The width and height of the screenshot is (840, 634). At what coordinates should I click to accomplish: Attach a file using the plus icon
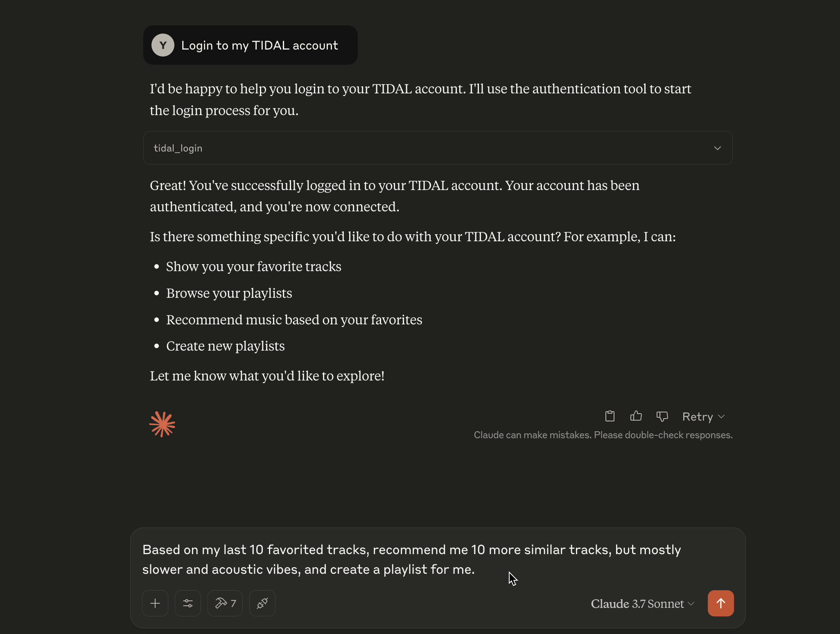[155, 603]
